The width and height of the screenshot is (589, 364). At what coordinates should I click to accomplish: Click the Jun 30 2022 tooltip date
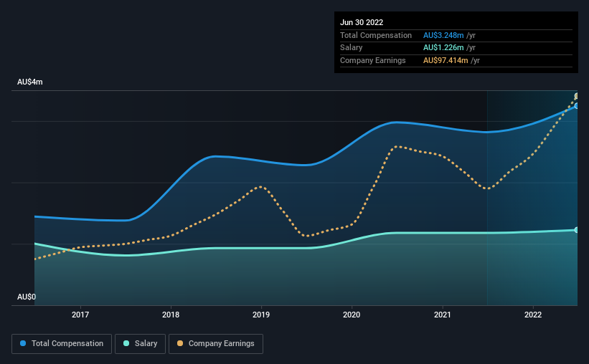point(362,22)
